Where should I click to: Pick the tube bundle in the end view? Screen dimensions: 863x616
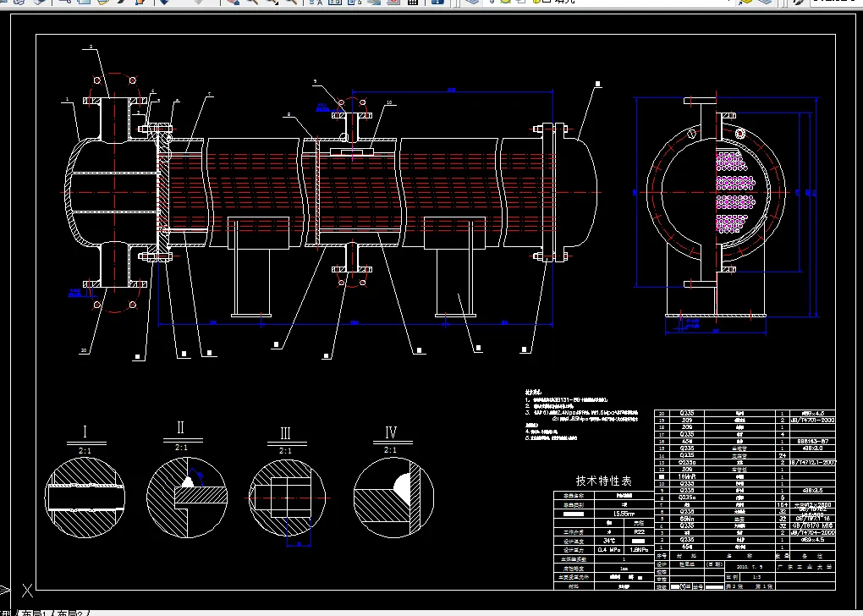click(734, 193)
